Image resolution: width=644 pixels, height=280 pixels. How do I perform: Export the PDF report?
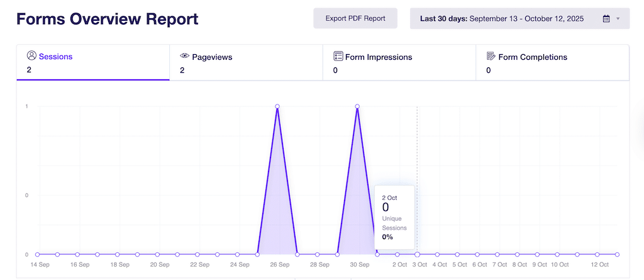[355, 18]
